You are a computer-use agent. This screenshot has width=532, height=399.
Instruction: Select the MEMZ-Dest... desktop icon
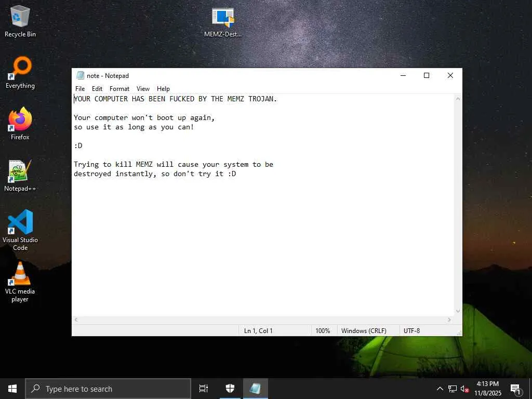[x=223, y=22]
